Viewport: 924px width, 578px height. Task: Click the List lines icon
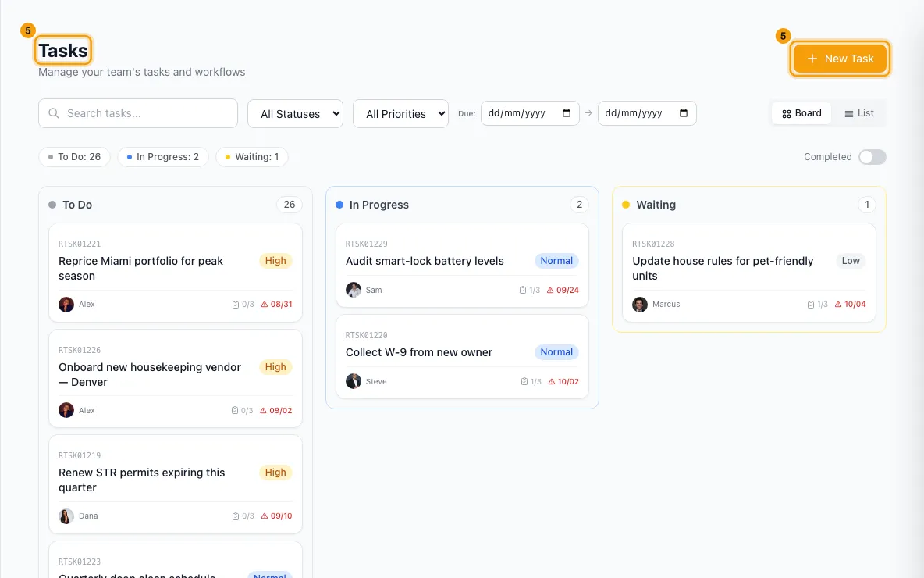pos(848,114)
